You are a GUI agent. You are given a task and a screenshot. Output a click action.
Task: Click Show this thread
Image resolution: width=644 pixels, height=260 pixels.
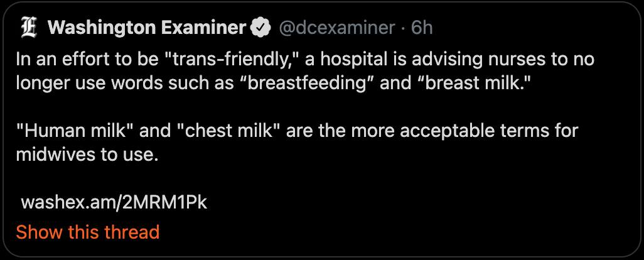(x=87, y=232)
